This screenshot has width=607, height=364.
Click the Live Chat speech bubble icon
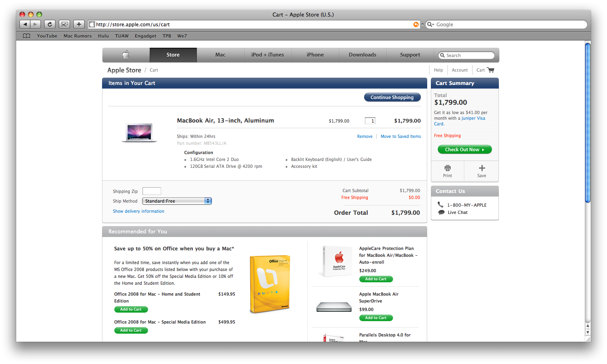[441, 212]
